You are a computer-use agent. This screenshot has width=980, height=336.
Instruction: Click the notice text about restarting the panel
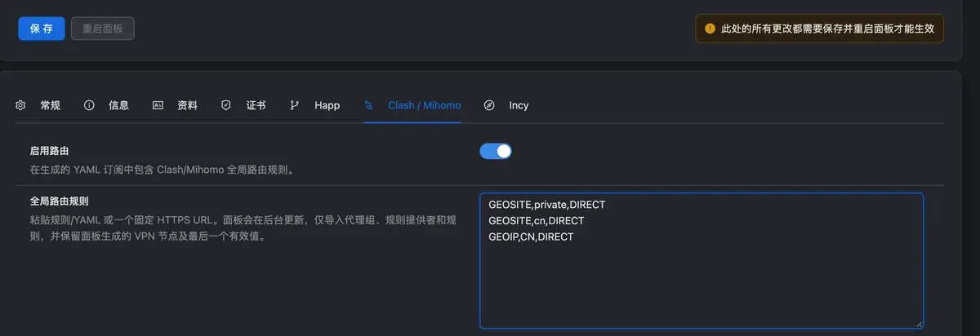[x=827, y=29]
